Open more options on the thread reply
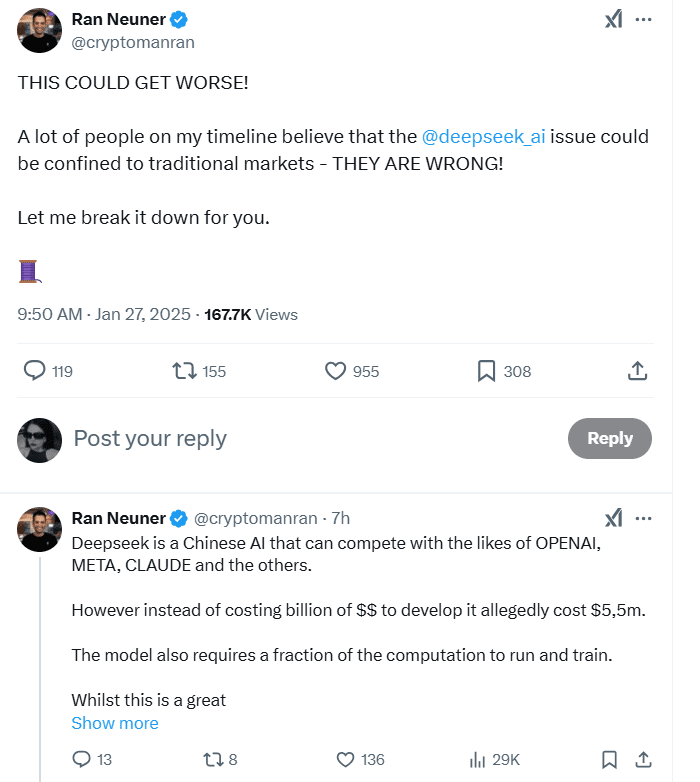Screen dimensions: 700x782 click(x=644, y=518)
